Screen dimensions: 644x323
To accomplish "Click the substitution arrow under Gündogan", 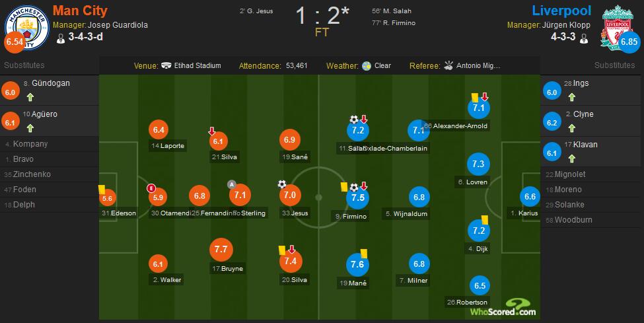I will (30, 97).
